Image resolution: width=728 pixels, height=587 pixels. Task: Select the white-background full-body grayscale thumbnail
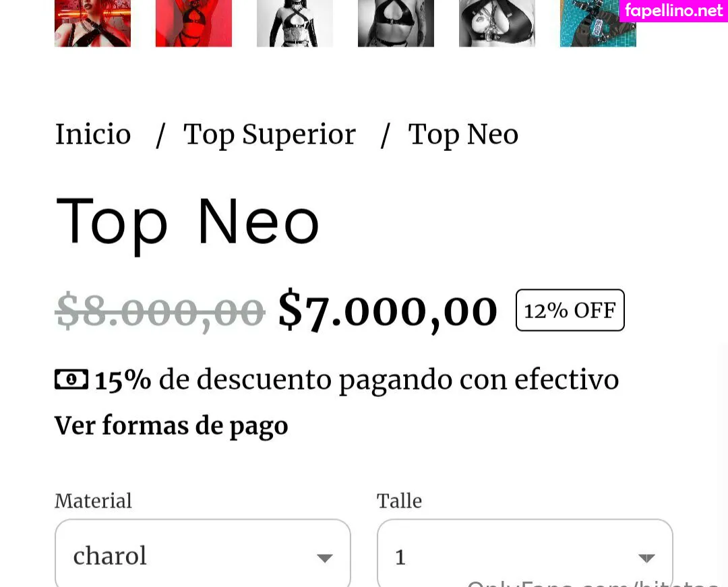(x=295, y=23)
